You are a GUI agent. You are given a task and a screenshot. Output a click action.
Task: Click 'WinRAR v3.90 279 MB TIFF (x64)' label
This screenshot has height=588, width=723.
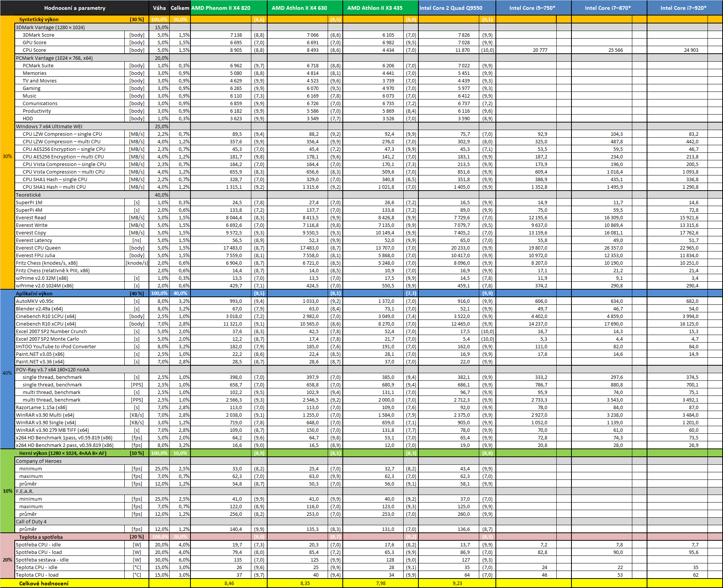52,430
